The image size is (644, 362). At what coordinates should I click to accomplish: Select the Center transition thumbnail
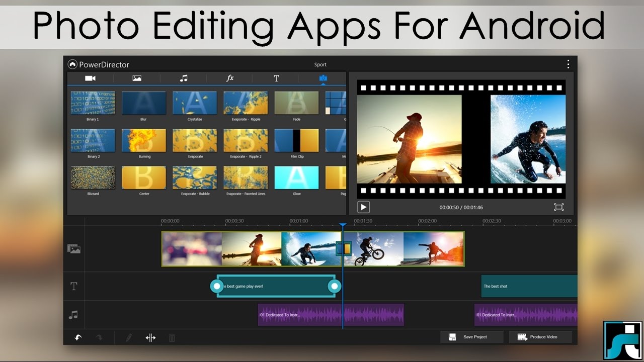coord(144,178)
